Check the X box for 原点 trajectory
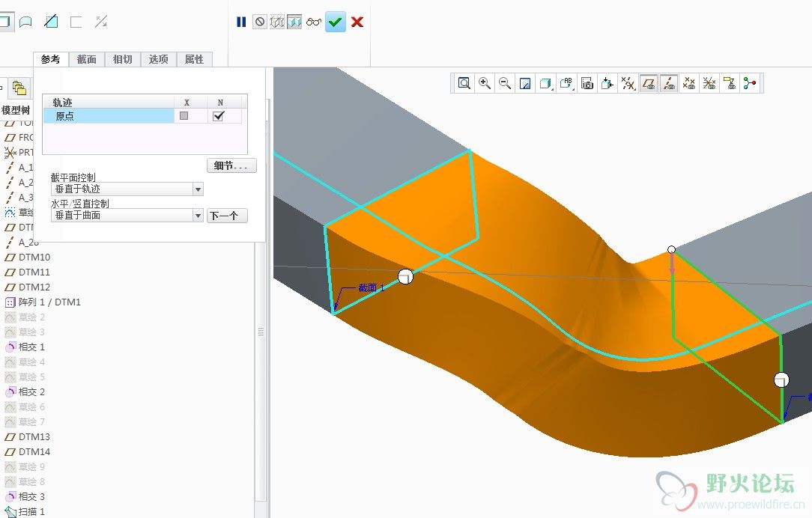812x518 pixels. click(184, 116)
